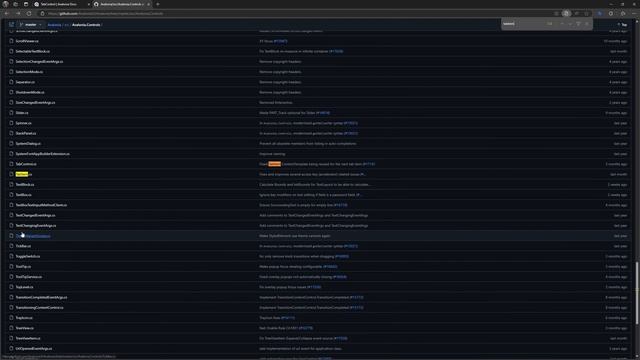Click the file icon beside Separator.cs
The image size is (640, 360).
(x=11, y=82)
